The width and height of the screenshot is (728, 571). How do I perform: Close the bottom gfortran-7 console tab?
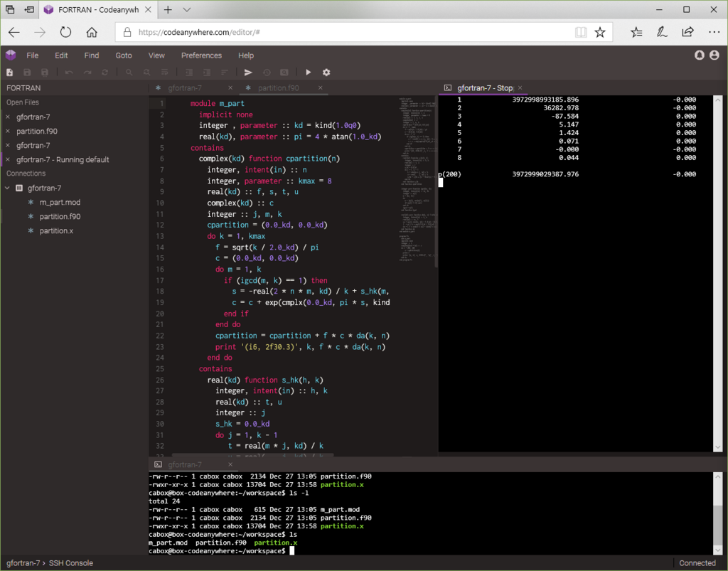(230, 464)
